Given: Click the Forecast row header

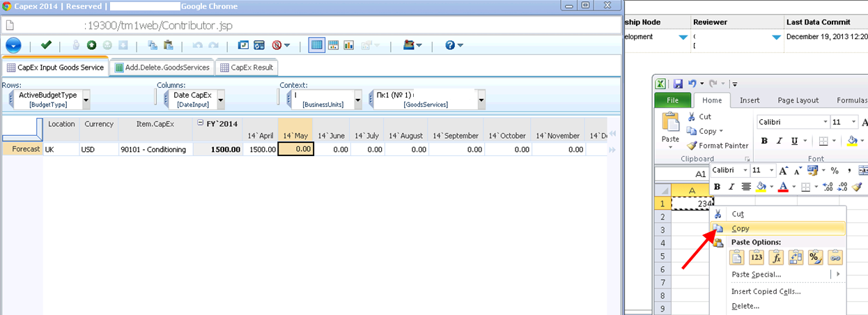Looking at the screenshot, I should click(x=22, y=149).
